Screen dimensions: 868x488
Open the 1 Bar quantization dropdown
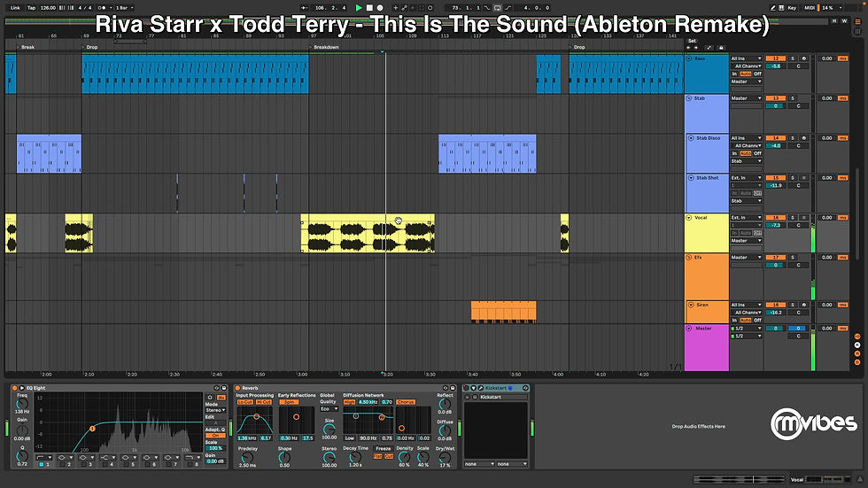click(x=125, y=8)
